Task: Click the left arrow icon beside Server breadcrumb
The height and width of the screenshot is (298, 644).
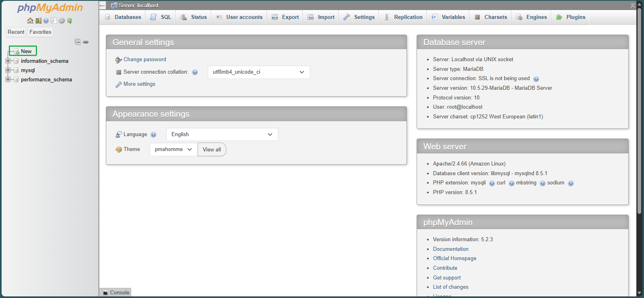Action: tap(103, 6)
